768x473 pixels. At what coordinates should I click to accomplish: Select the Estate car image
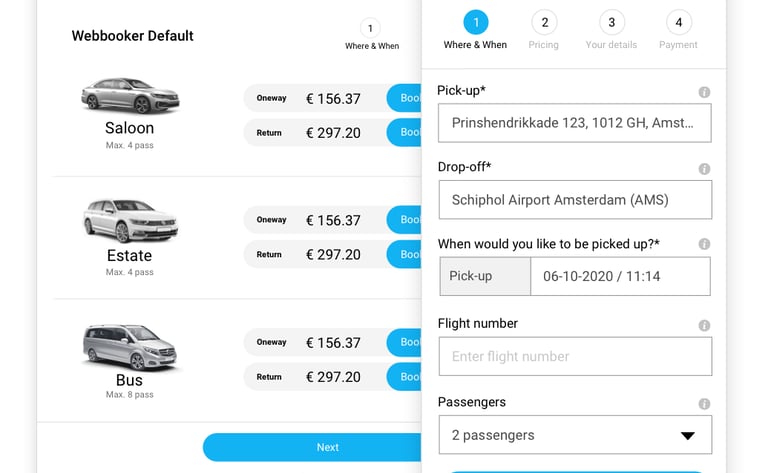point(130,220)
